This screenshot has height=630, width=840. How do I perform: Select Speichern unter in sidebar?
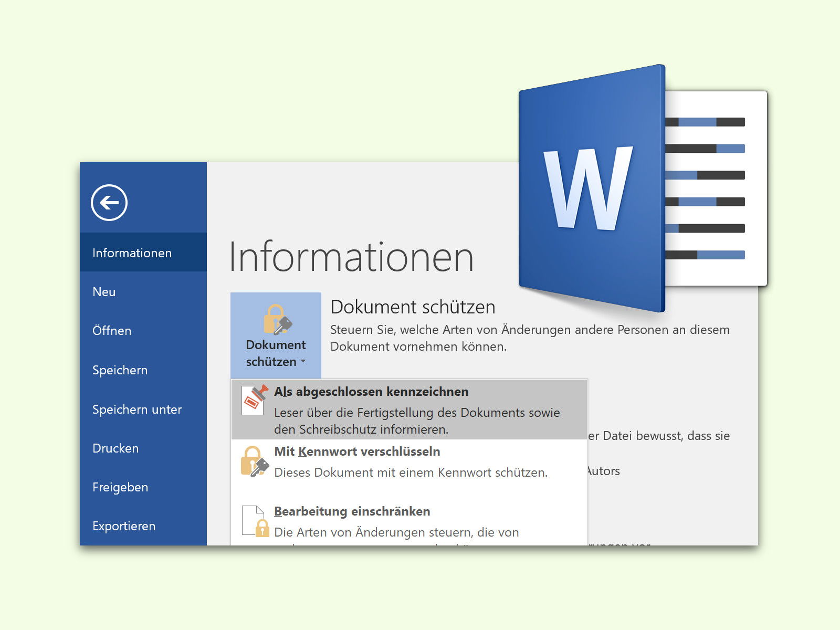pos(143,409)
